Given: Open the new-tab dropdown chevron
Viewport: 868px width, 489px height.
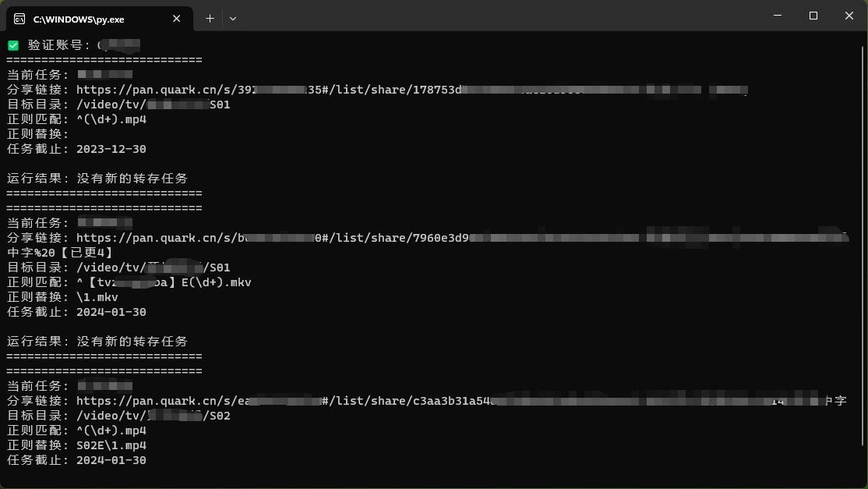Looking at the screenshot, I should [x=233, y=18].
